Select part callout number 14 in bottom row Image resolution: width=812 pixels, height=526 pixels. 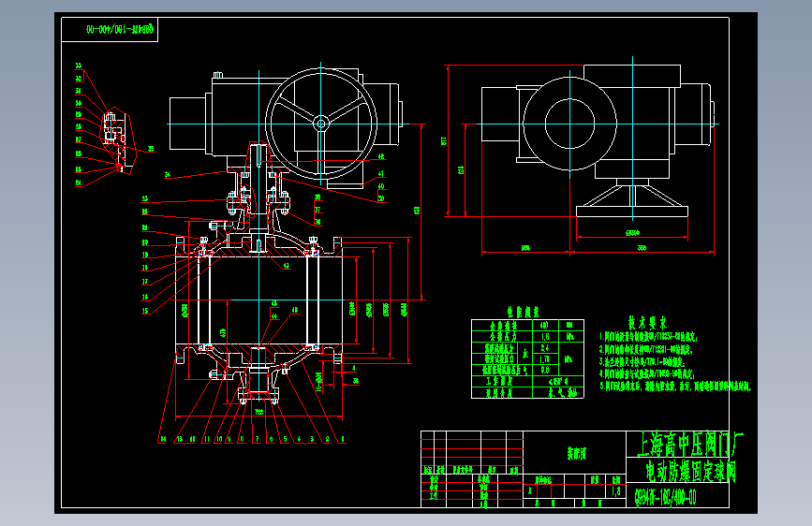click(x=163, y=439)
